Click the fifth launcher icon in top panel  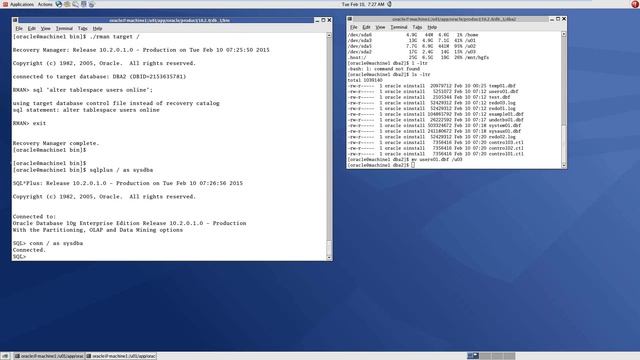tap(91, 4)
